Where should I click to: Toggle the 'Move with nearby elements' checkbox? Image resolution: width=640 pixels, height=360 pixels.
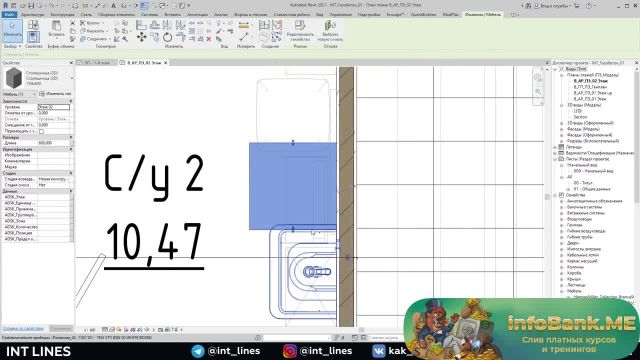pos(41,131)
